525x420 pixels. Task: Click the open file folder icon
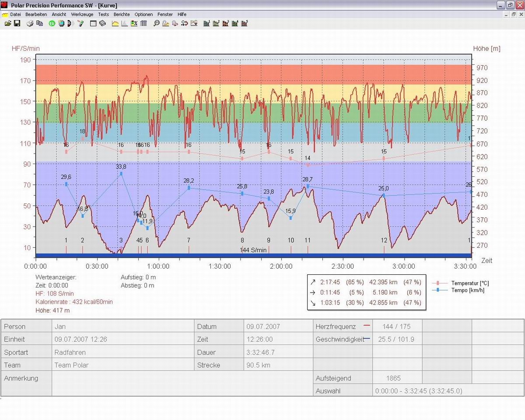[7, 23]
